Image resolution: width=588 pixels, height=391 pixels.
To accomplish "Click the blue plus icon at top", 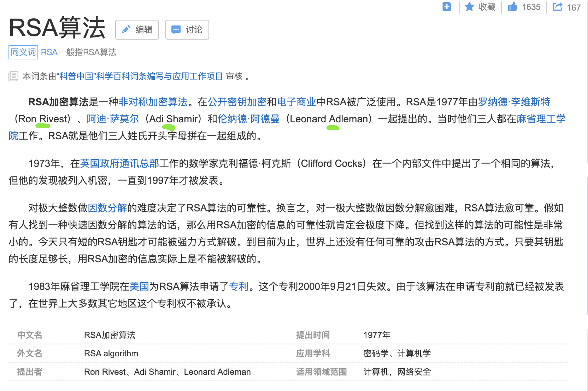I will [447, 7].
